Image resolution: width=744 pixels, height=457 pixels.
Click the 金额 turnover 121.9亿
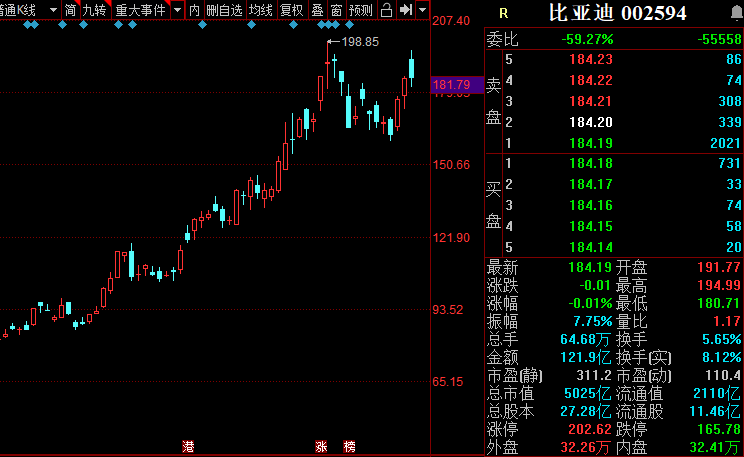(x=586, y=357)
